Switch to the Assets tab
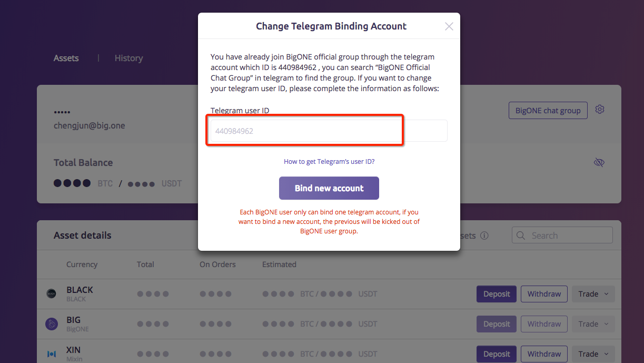Screen dimensions: 644x363 pos(66,58)
